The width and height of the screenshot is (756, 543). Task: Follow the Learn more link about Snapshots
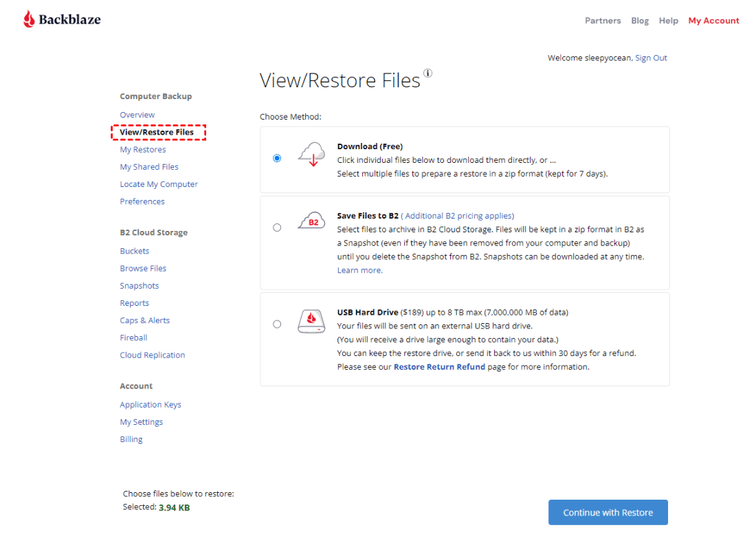(x=359, y=271)
